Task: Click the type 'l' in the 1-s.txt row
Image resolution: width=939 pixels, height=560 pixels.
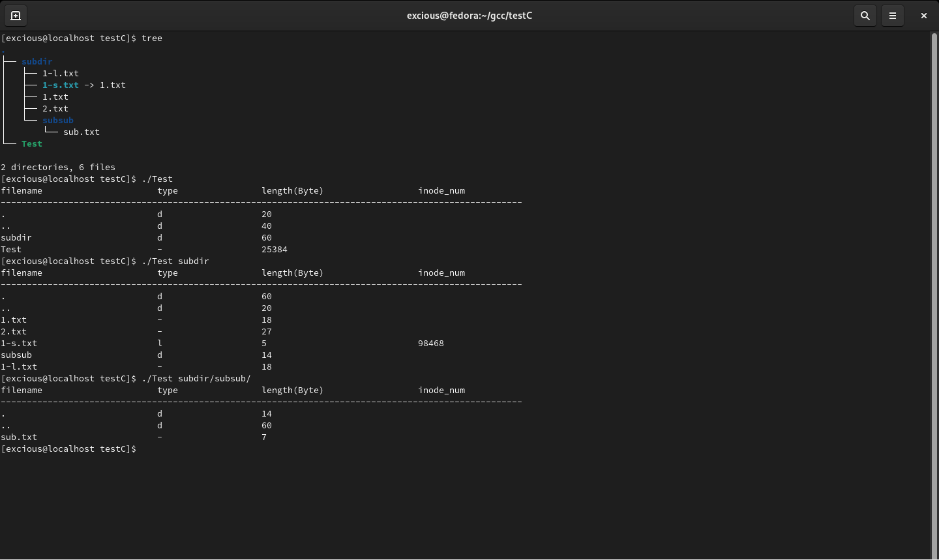Action: pyautogui.click(x=160, y=344)
